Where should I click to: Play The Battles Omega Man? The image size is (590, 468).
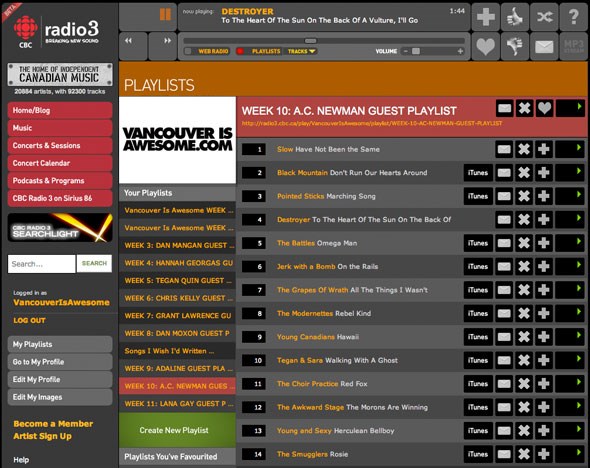570,243
